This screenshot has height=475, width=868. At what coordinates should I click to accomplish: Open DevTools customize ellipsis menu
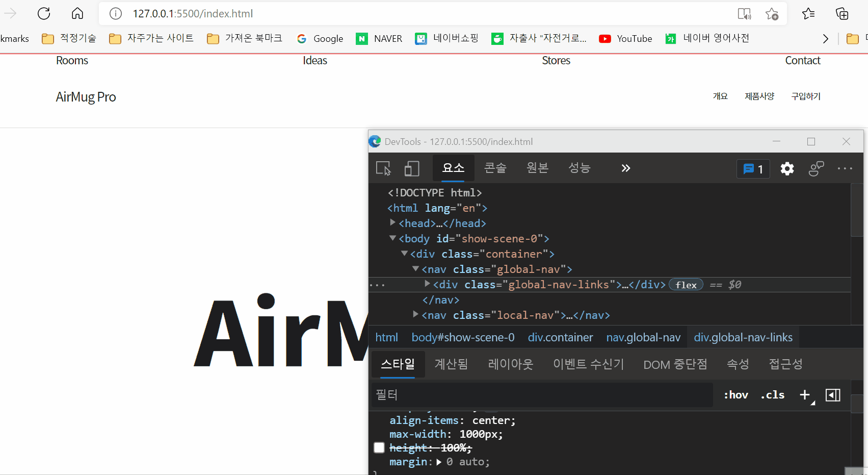click(845, 169)
